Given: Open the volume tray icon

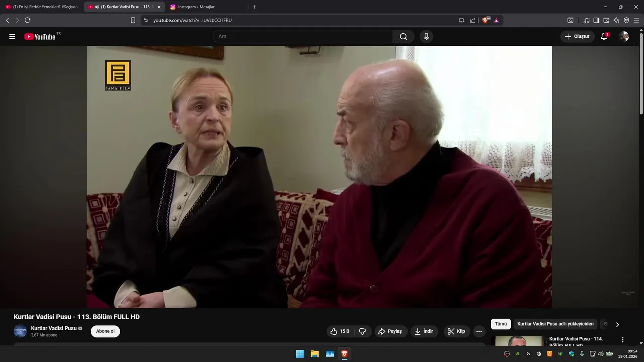Looking at the screenshot, I should tap(600, 354).
